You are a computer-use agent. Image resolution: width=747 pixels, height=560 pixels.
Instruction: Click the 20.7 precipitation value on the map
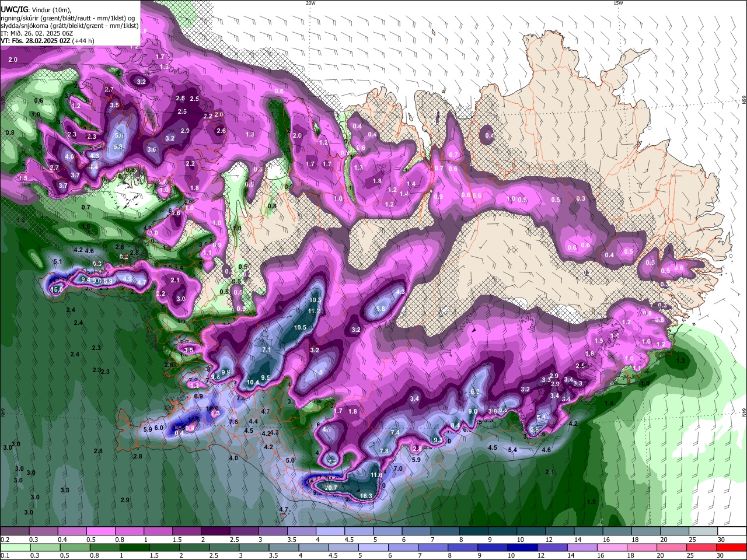(x=331, y=488)
